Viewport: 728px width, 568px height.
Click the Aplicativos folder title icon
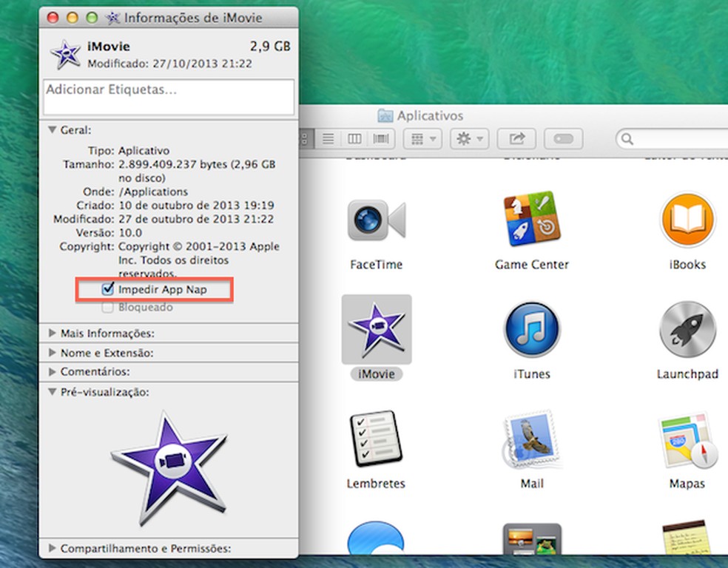point(385,115)
